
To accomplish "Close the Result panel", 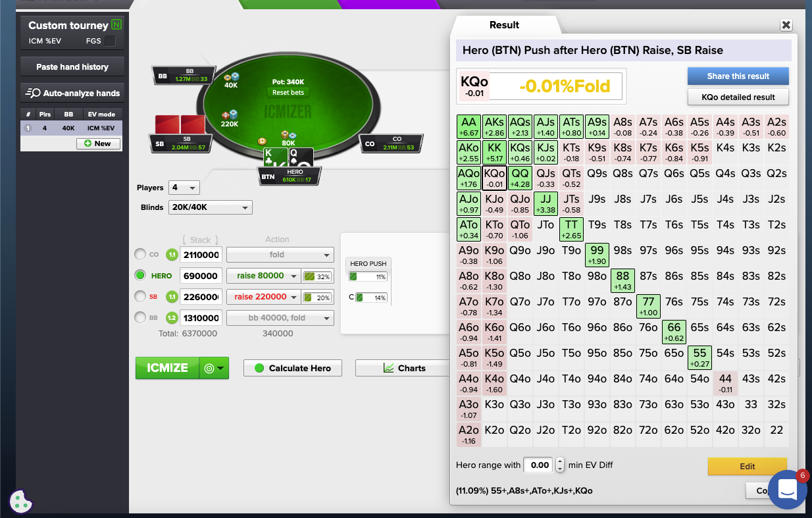I will pos(786,25).
